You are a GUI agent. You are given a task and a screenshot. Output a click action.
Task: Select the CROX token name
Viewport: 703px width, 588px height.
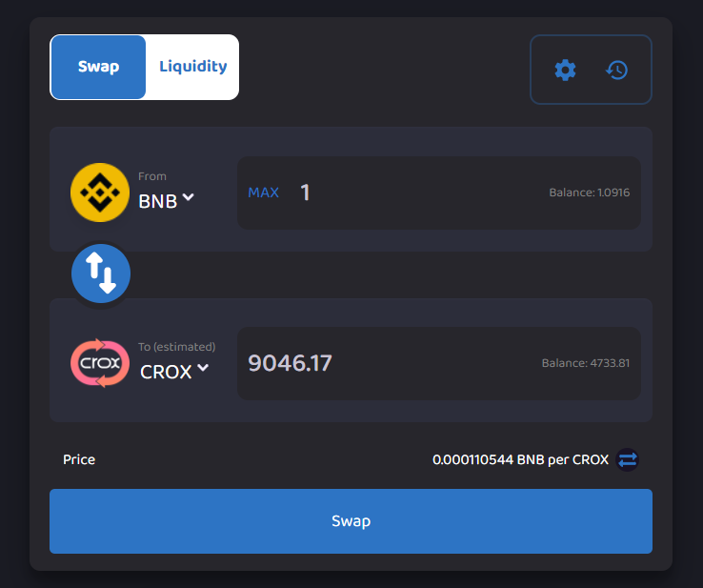(x=166, y=373)
